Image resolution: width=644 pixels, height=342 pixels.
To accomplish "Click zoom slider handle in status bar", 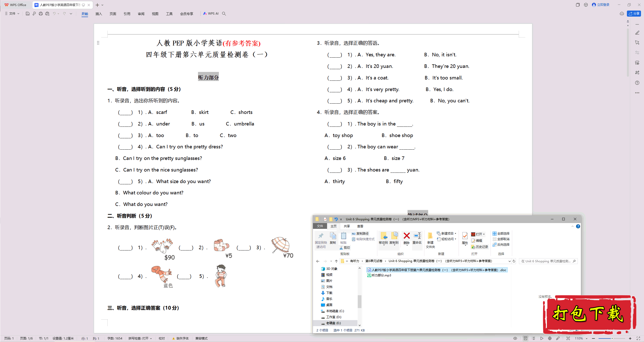I will 612,338.
